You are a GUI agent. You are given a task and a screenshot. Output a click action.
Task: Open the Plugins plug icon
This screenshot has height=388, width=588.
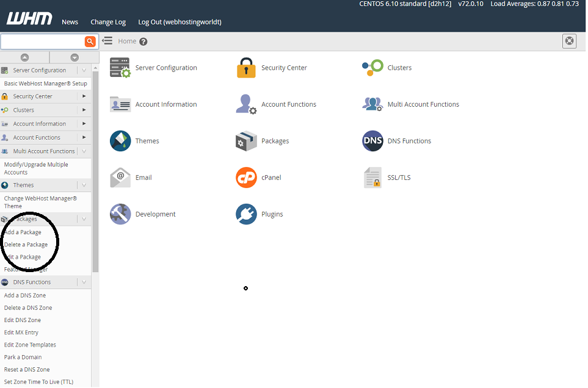coord(246,214)
